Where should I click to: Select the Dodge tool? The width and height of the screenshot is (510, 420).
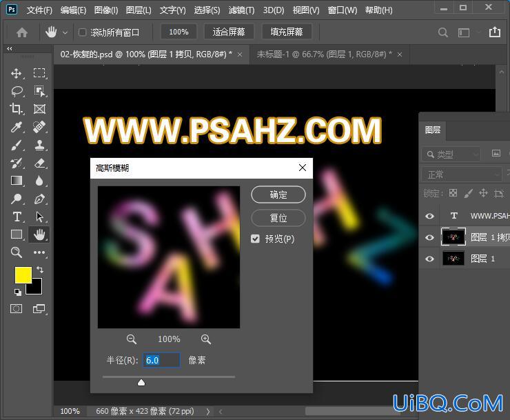coord(17,199)
